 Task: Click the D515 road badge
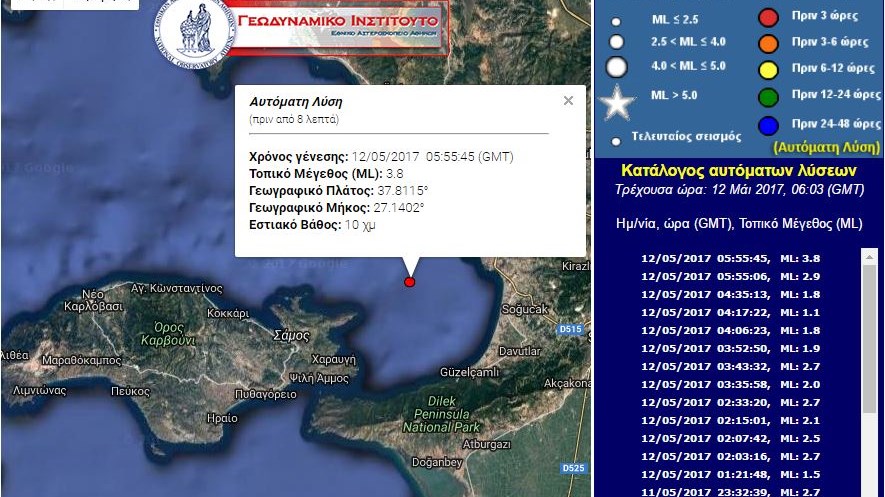(570, 329)
